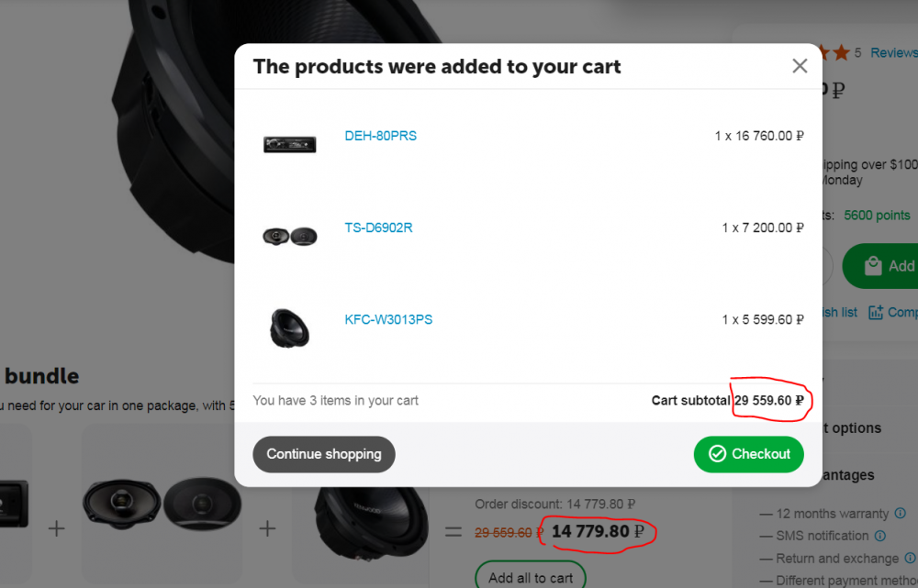Close the added-to-cart popup with X
This screenshot has height=588, width=918.
(800, 66)
